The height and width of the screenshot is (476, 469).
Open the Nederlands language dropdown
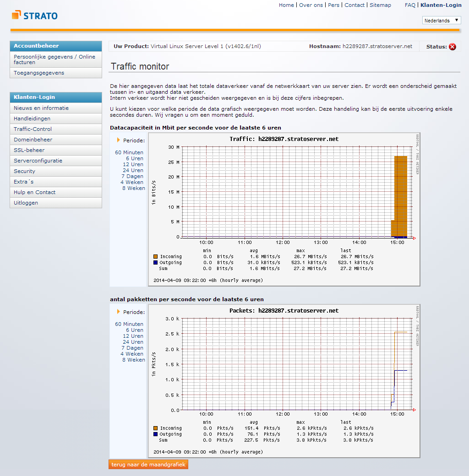click(x=442, y=21)
